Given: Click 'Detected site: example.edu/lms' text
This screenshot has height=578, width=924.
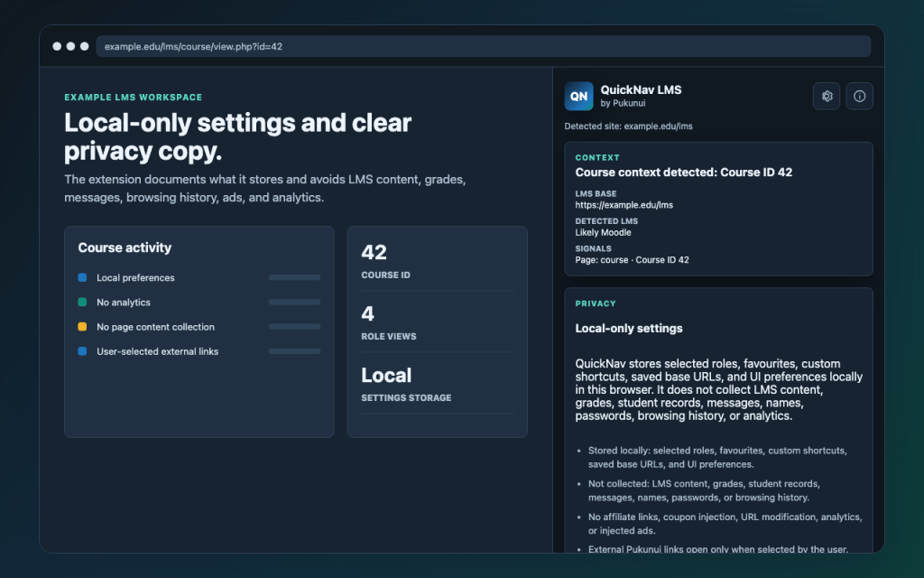Looking at the screenshot, I should pos(629,126).
